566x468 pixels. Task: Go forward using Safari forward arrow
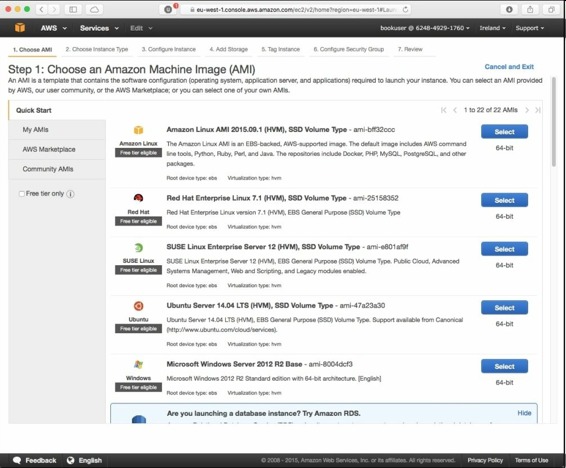coord(54,10)
